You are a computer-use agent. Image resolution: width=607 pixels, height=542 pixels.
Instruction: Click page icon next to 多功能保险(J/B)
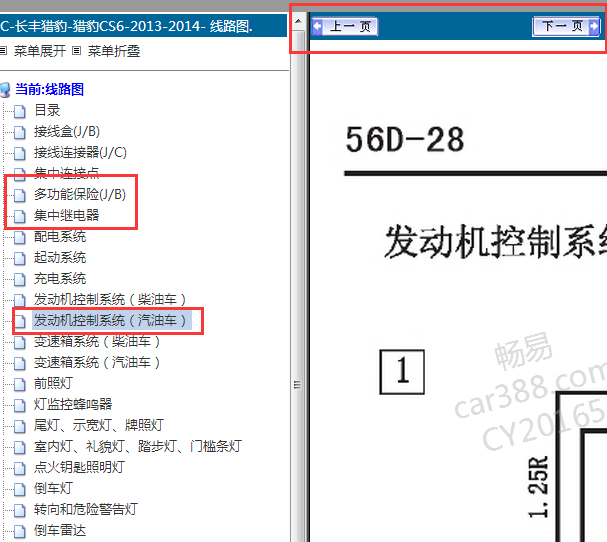20,196
